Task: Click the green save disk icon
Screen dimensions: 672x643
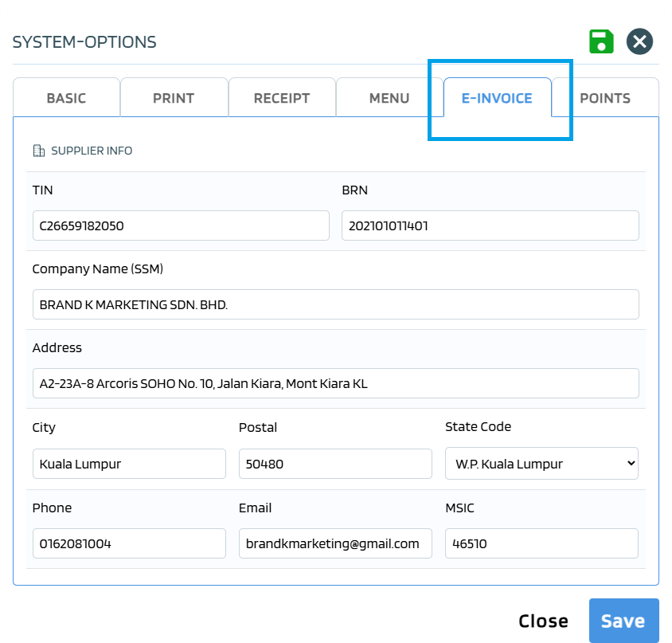Action: tap(601, 41)
